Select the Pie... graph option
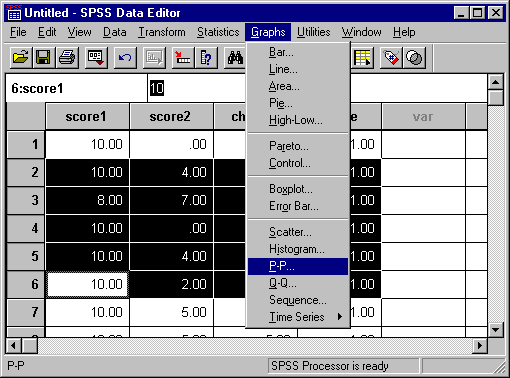Image resolution: width=510 pixels, height=378 pixels. tap(298, 103)
